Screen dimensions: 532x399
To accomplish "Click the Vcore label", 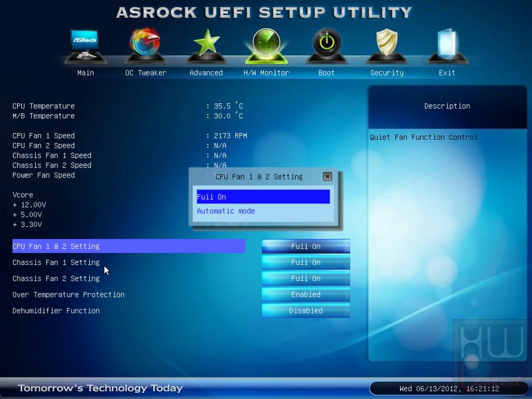I will [x=23, y=195].
